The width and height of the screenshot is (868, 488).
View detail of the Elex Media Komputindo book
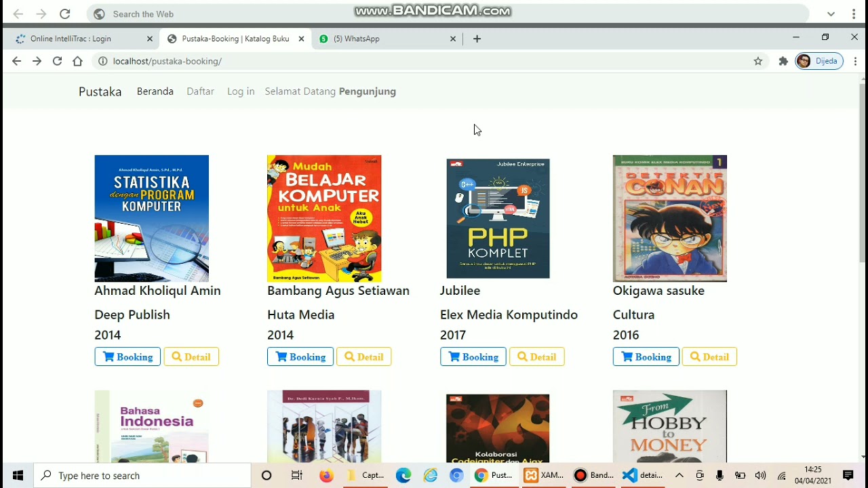pyautogui.click(x=537, y=357)
